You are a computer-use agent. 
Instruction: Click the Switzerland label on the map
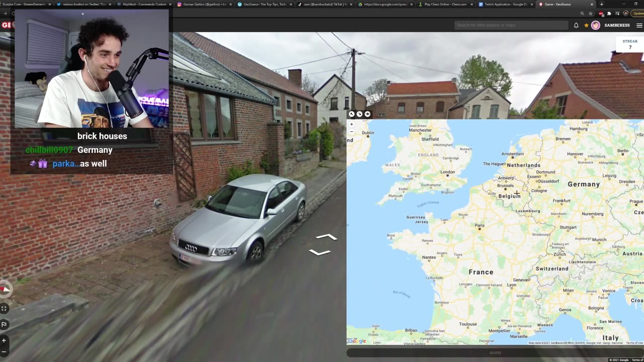[x=552, y=268]
